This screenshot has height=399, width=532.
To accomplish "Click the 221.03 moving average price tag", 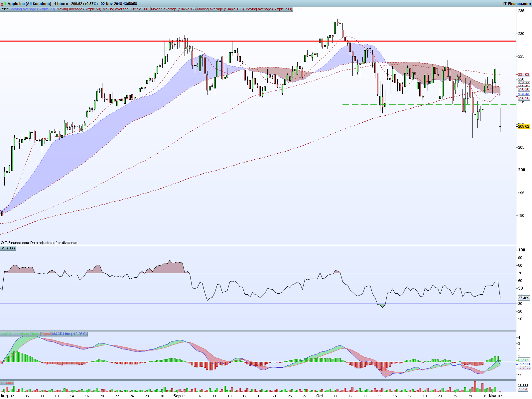I will pos(524,74).
